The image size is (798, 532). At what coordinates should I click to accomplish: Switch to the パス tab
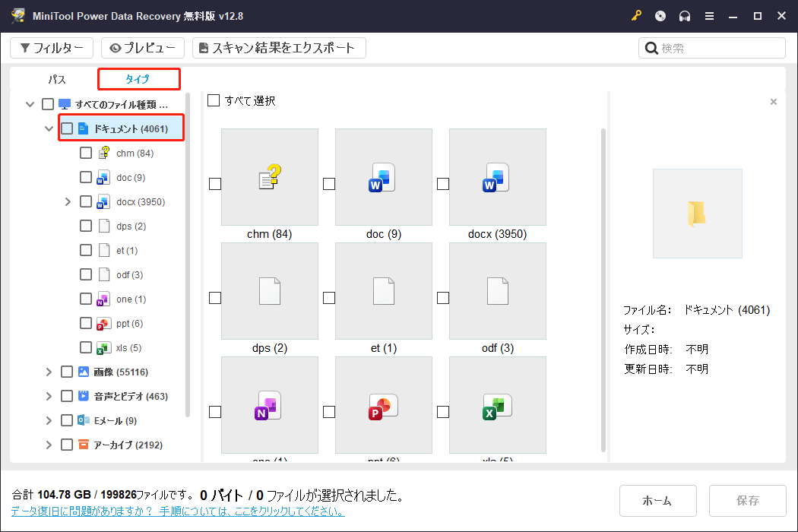tap(56, 78)
